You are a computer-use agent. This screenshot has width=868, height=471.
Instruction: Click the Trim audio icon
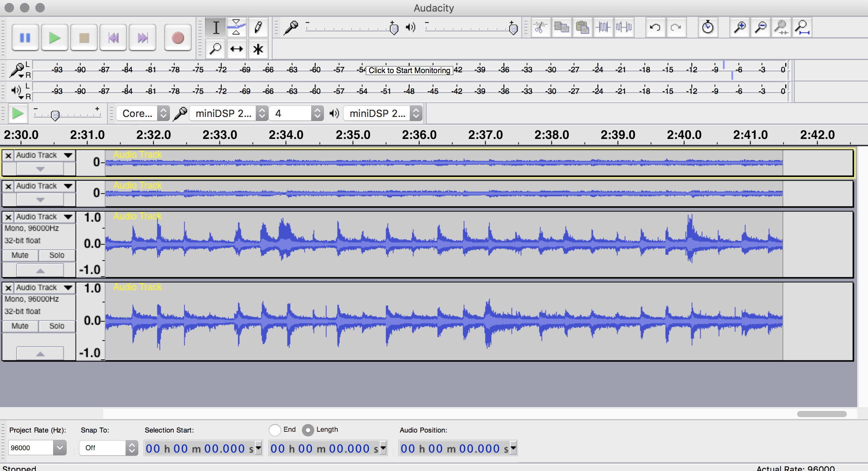(x=603, y=27)
